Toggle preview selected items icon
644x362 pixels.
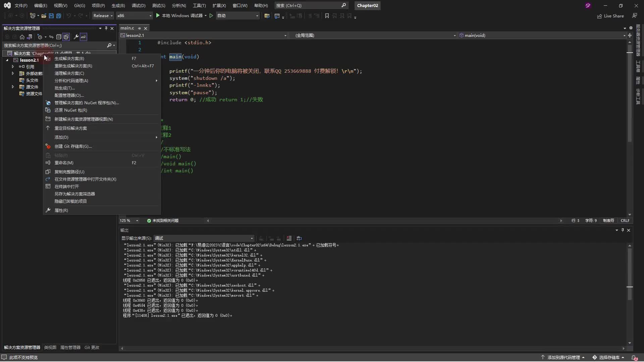click(x=84, y=37)
